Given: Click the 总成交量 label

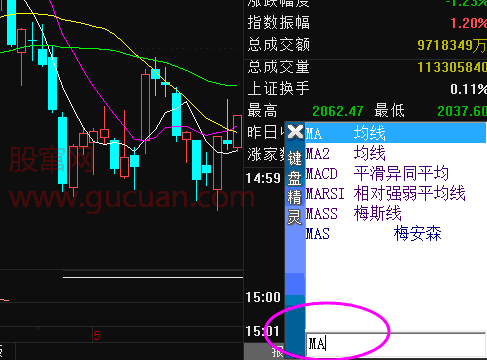Looking at the screenshot, I should click(279, 67).
